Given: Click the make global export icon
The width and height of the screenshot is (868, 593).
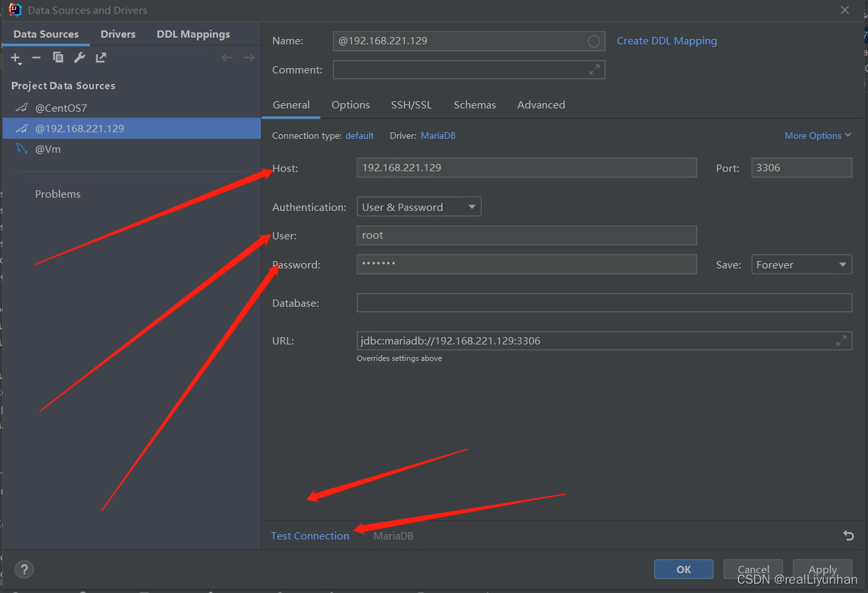Looking at the screenshot, I should coord(100,58).
